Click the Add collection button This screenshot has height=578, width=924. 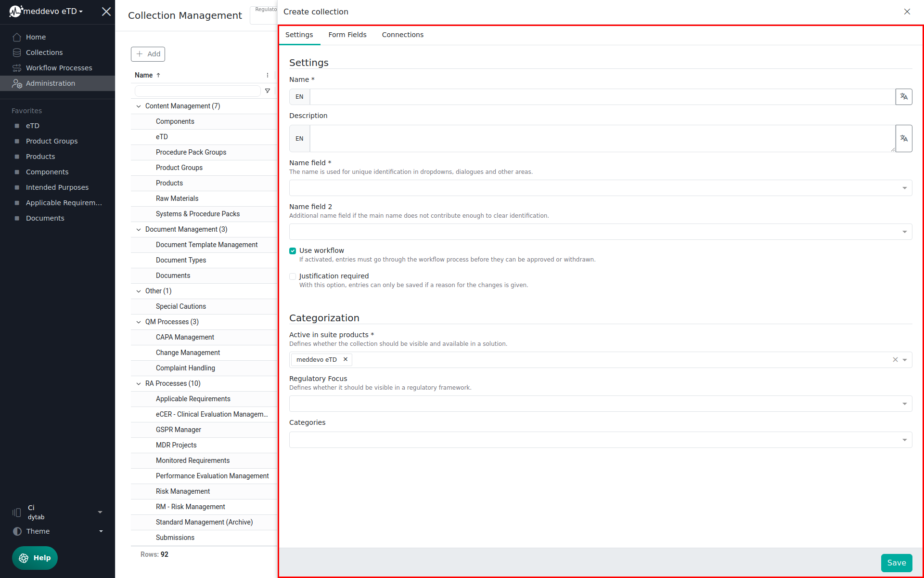coord(148,54)
